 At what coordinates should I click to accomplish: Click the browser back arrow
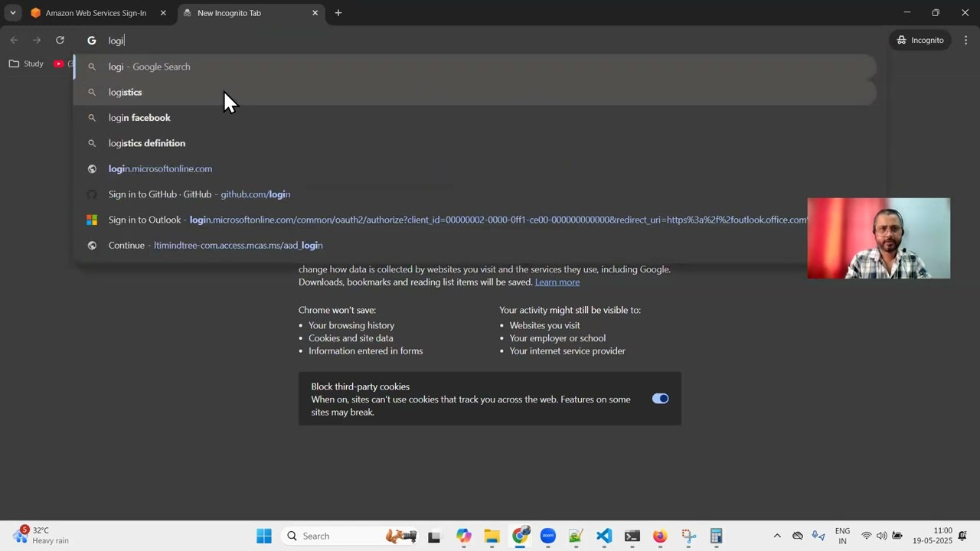tap(14, 40)
